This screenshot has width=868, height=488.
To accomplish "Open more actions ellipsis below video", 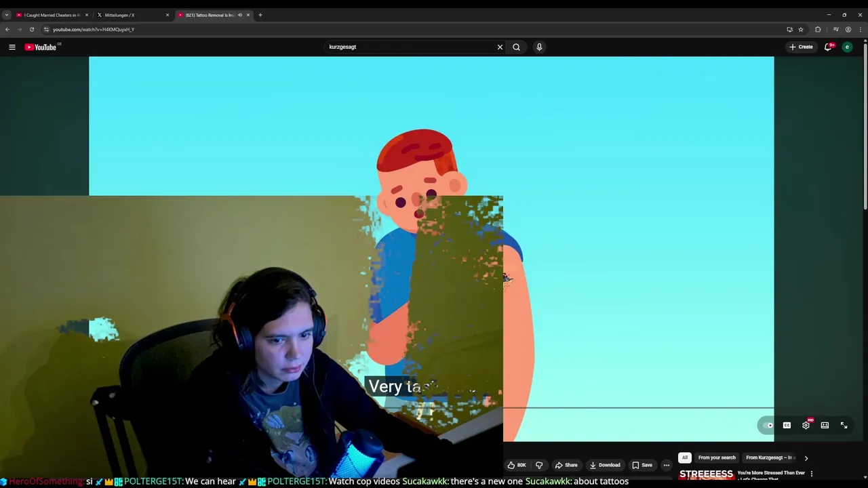I will pyautogui.click(x=667, y=465).
